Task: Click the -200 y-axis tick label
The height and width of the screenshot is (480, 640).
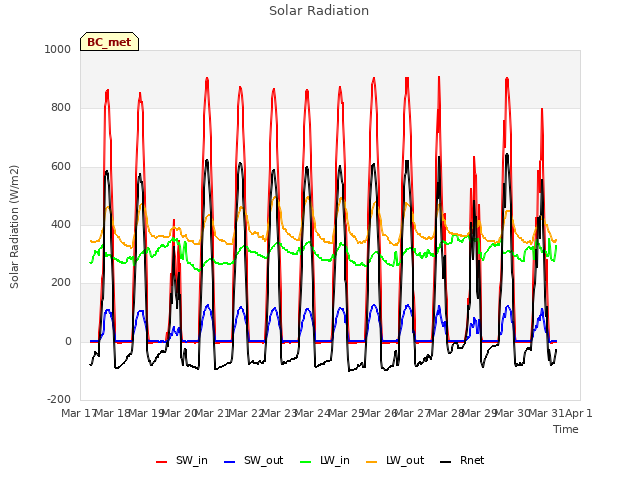Action: pos(59,400)
